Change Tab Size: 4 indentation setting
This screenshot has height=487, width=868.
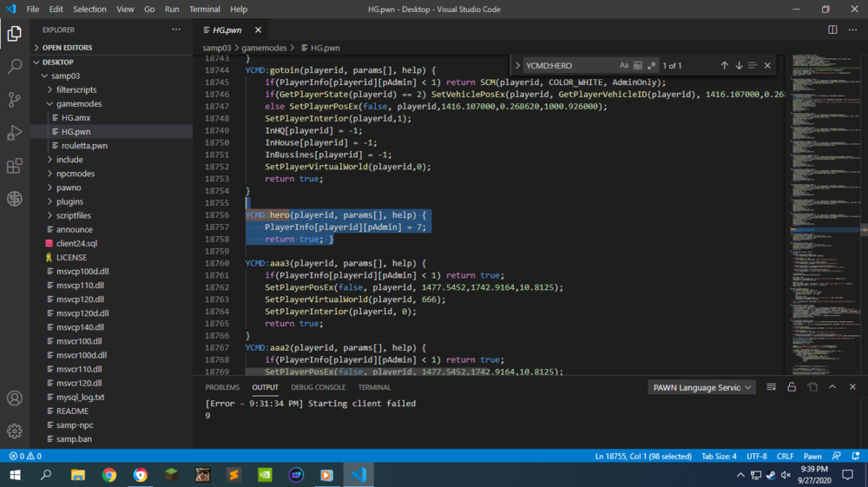719,456
